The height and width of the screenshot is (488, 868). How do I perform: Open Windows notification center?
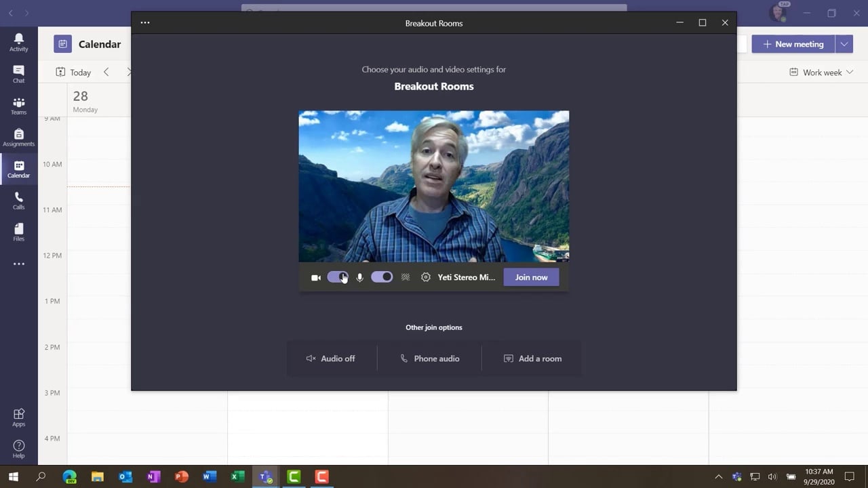[850, 476]
